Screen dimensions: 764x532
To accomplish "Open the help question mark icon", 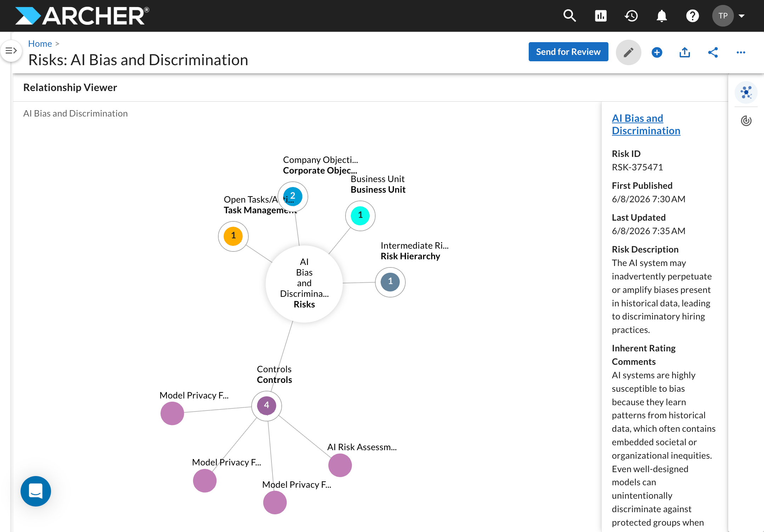I will 692,16.
